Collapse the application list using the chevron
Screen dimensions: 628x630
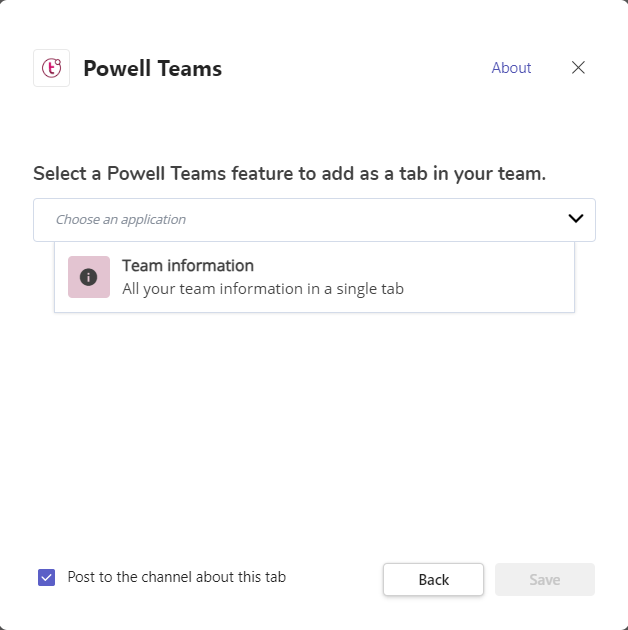pyautogui.click(x=576, y=219)
